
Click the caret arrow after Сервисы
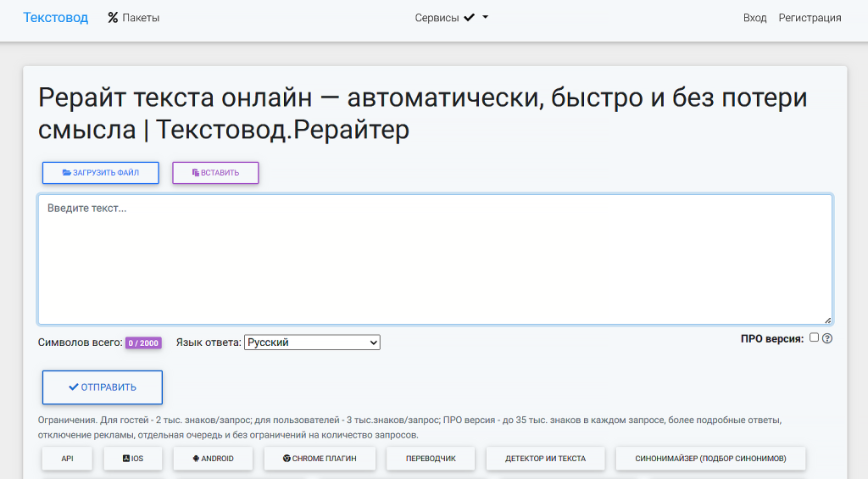[486, 17]
